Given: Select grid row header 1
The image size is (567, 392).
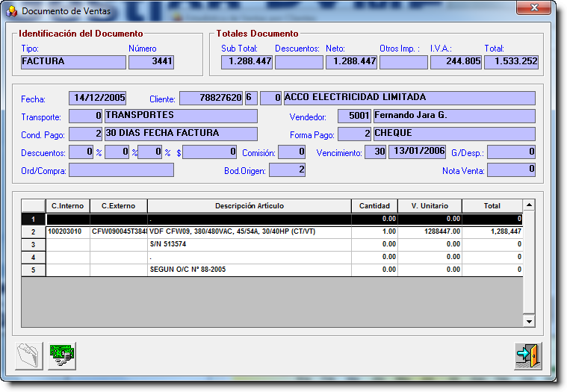Looking at the screenshot, I should tap(34, 220).
